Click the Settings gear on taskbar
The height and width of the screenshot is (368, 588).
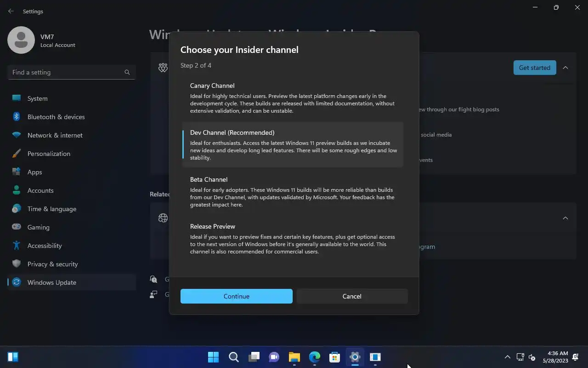(x=355, y=357)
